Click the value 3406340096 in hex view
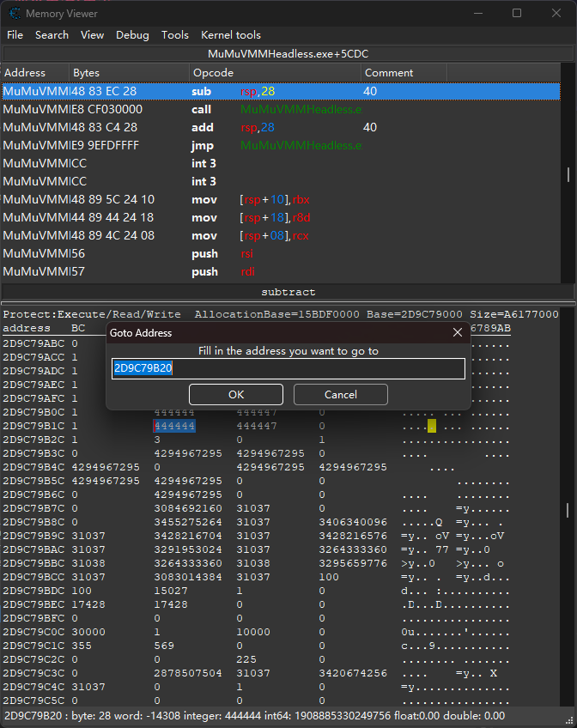577x728 pixels. pyautogui.click(x=353, y=522)
